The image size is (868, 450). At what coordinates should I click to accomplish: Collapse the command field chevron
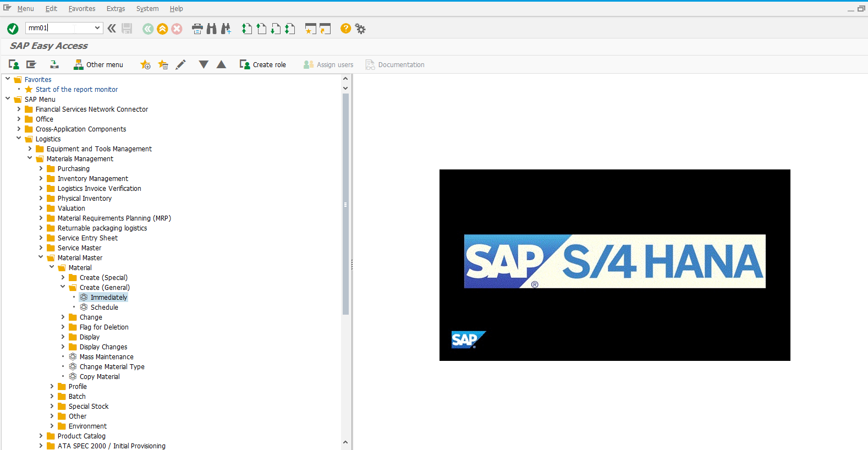[x=112, y=28]
